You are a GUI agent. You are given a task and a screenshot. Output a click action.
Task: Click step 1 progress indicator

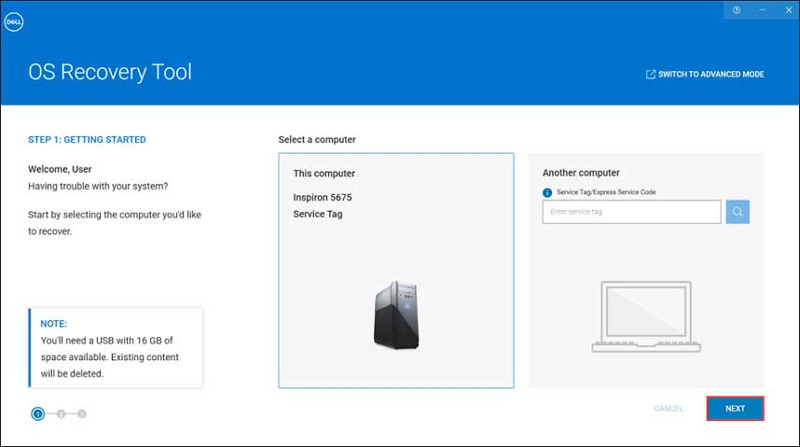coord(38,414)
